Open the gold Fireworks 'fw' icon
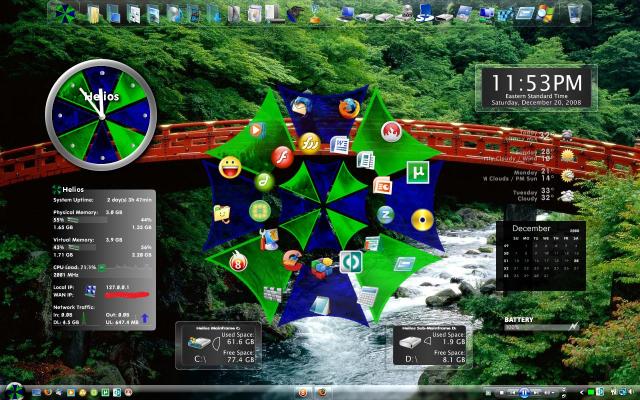The image size is (640, 400). pos(309,143)
